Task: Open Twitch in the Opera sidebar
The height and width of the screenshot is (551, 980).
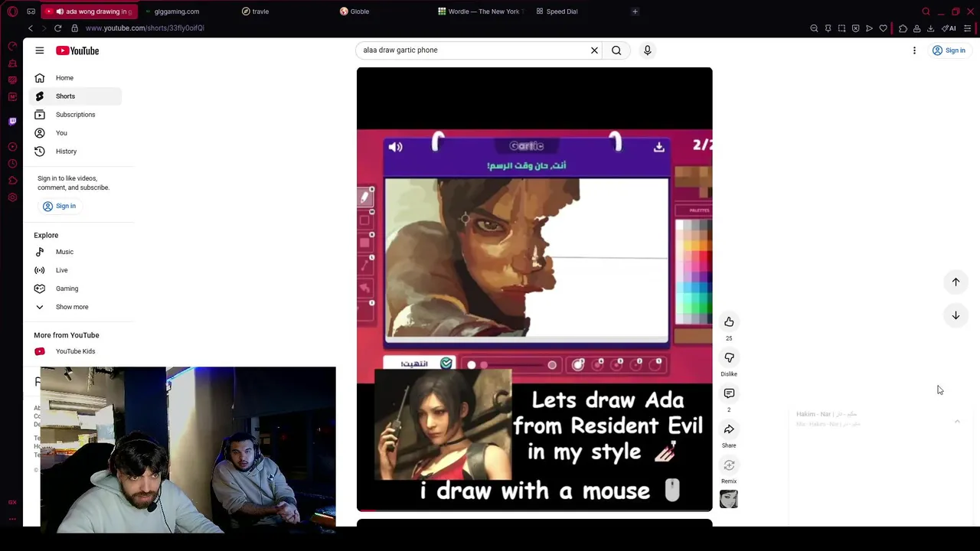Action: click(x=12, y=121)
